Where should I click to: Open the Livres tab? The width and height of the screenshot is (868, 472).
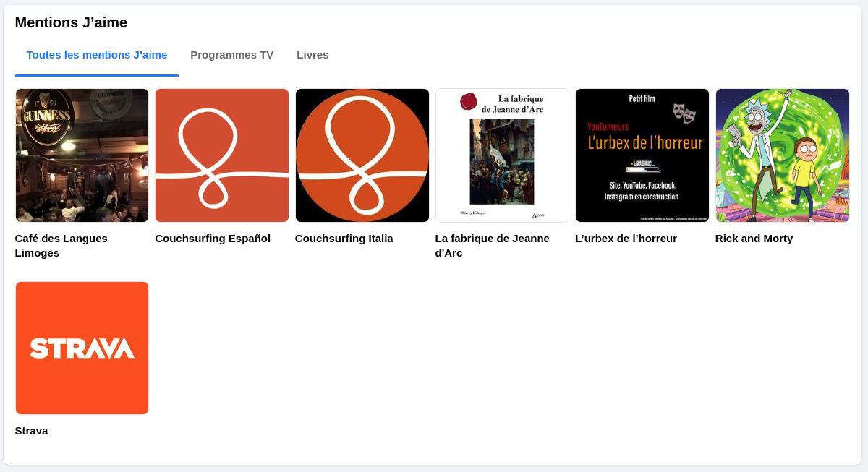point(312,55)
